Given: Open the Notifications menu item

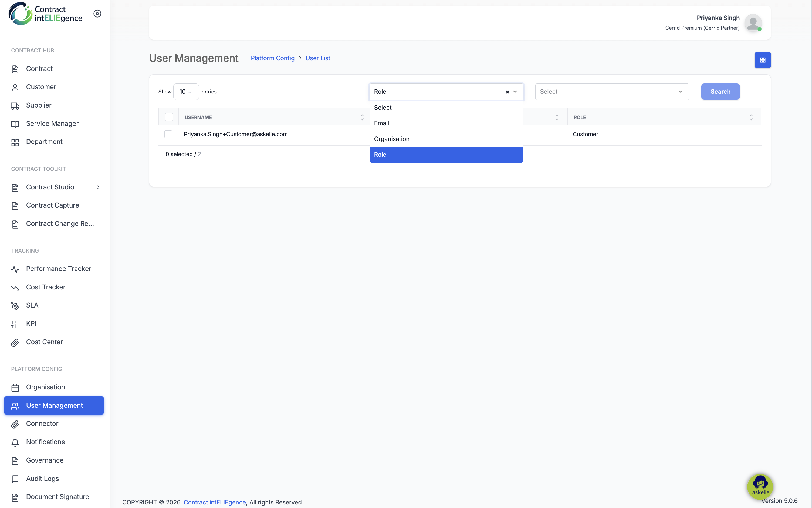Looking at the screenshot, I should pos(54,442).
